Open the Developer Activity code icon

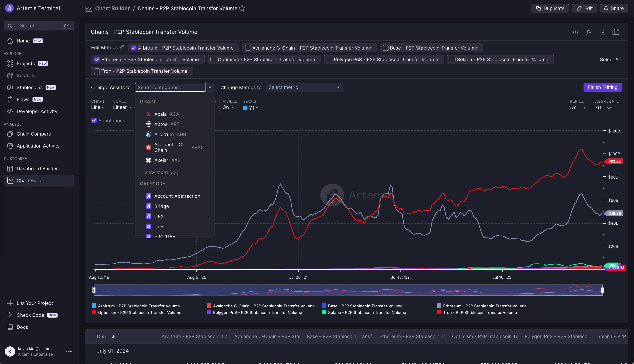pyautogui.click(x=10, y=111)
